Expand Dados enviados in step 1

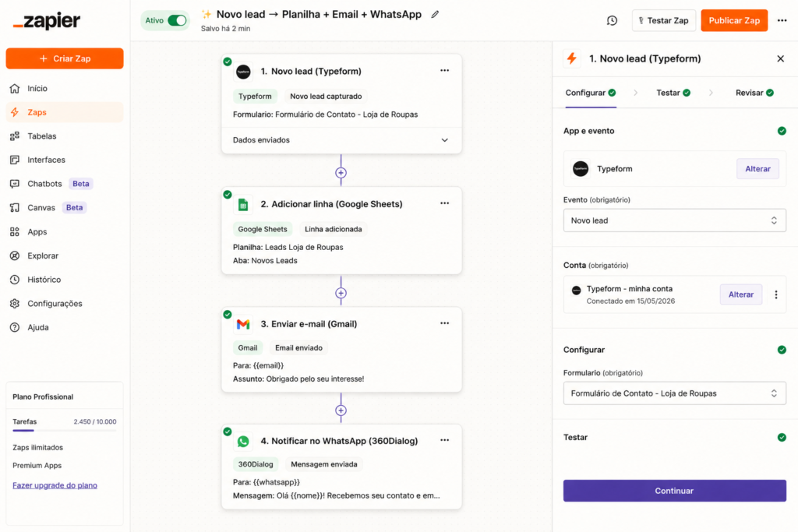pyautogui.click(x=341, y=140)
